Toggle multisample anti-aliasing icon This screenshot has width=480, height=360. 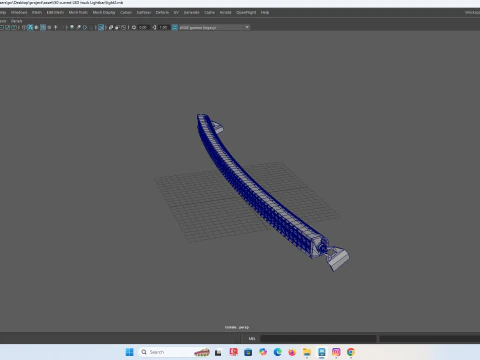click(x=85, y=27)
